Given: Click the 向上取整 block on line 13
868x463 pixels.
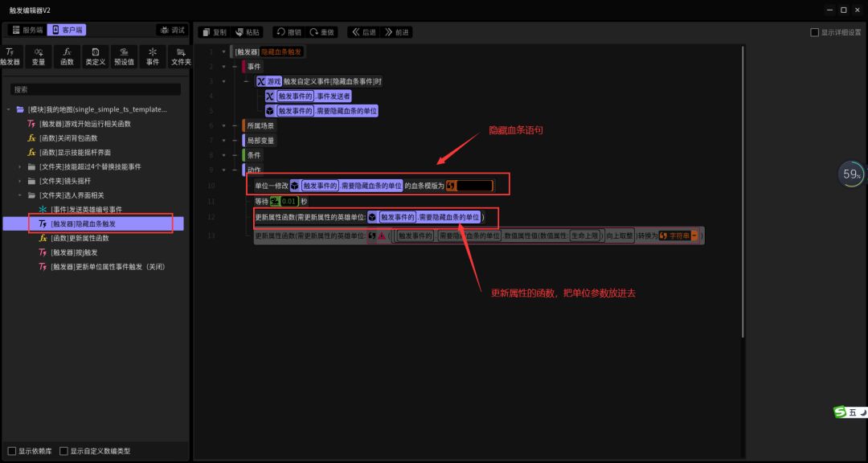Looking at the screenshot, I should [x=618, y=236].
